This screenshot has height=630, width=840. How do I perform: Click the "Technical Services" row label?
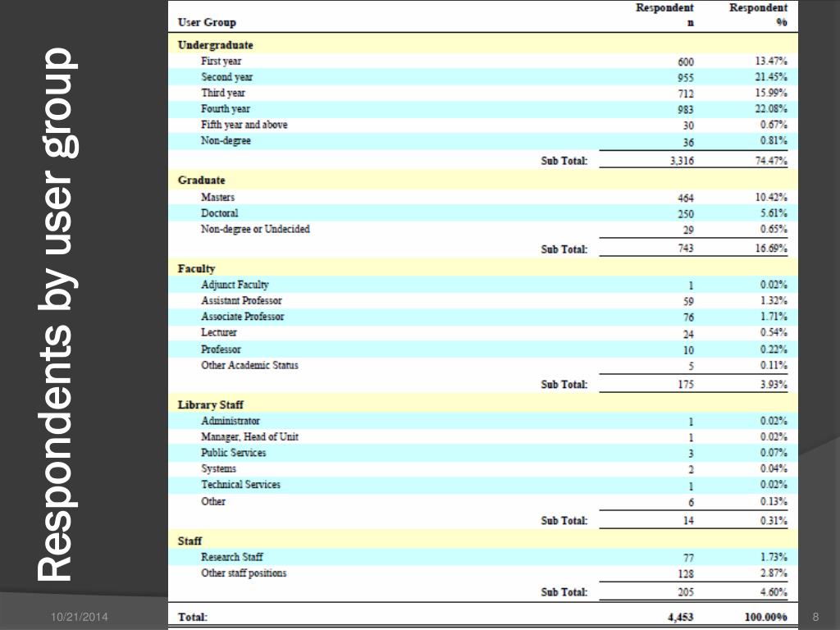tap(240, 485)
